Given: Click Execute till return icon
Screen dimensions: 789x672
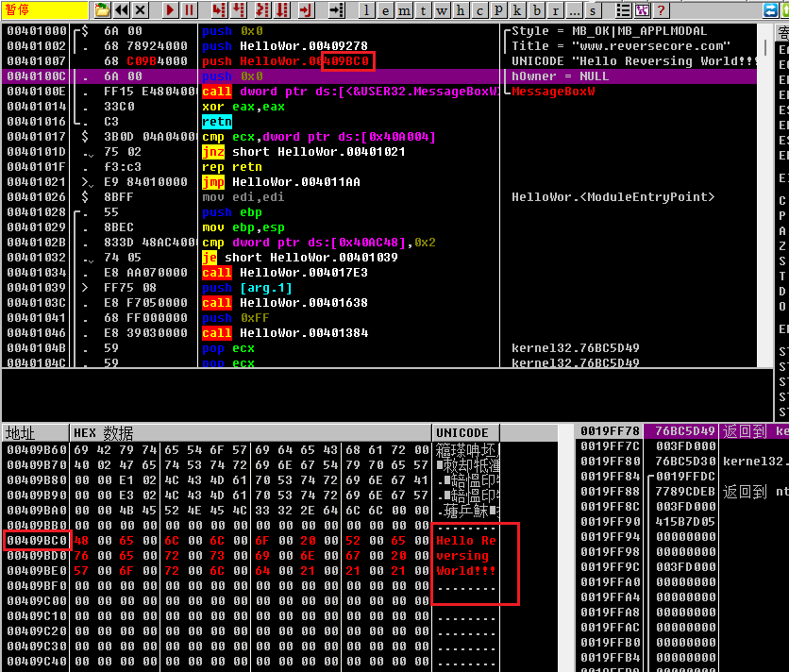Looking at the screenshot, I should (x=305, y=10).
